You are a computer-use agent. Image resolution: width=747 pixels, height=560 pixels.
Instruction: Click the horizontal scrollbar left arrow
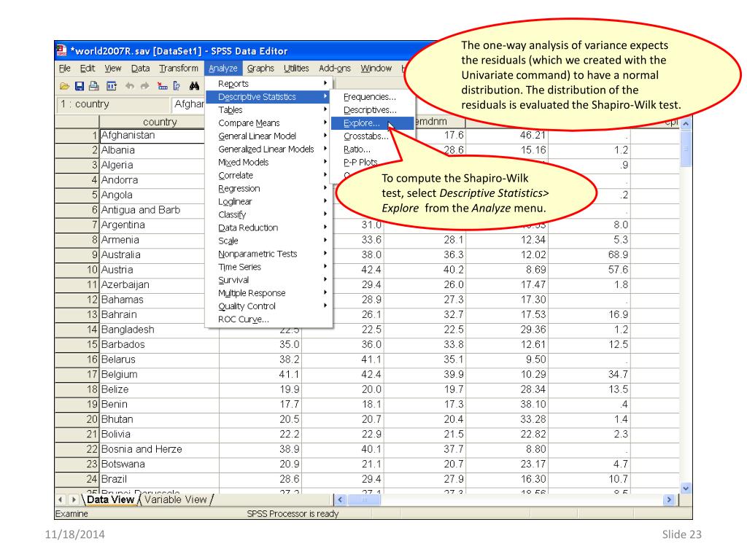(340, 499)
